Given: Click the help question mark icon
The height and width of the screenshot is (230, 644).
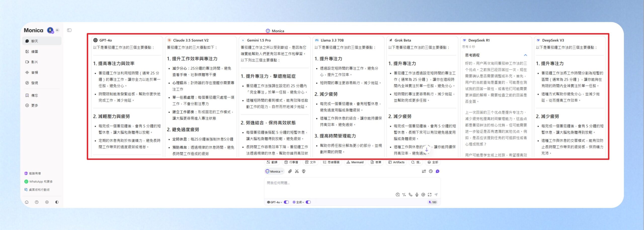Looking at the screenshot, I should 37,202.
